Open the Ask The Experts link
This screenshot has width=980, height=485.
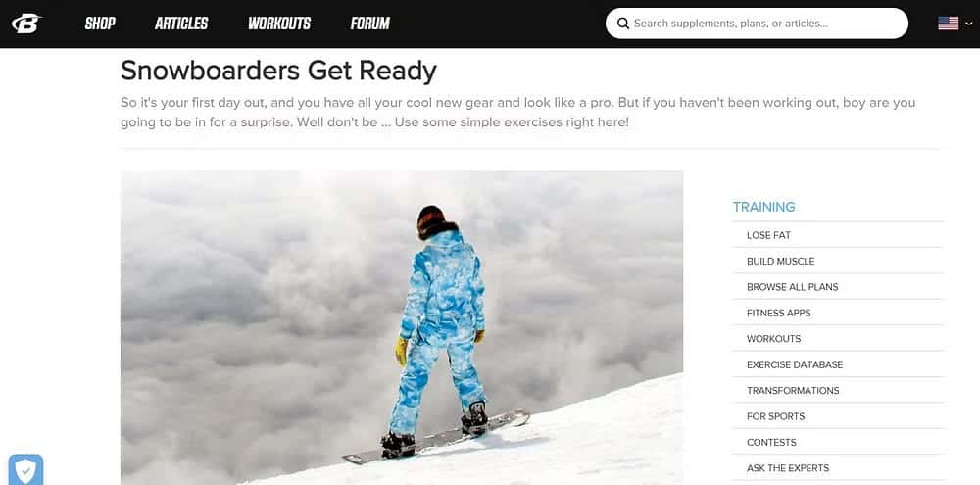click(788, 468)
